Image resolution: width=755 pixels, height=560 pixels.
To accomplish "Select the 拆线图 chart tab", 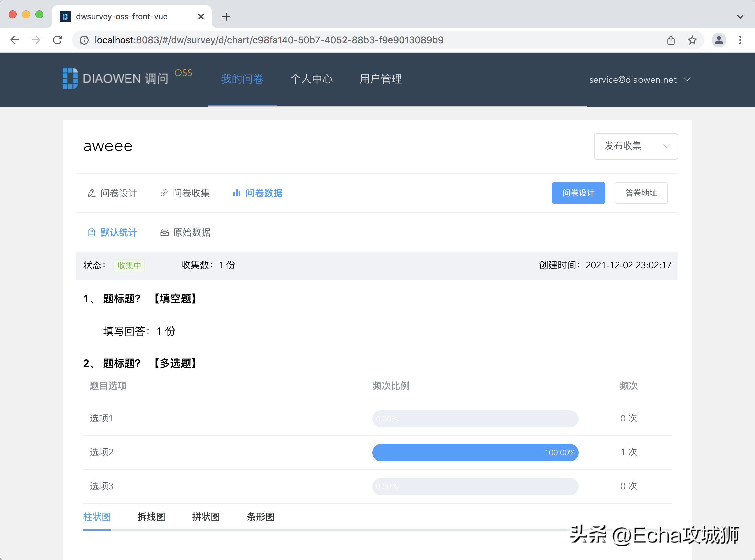I will [x=151, y=517].
